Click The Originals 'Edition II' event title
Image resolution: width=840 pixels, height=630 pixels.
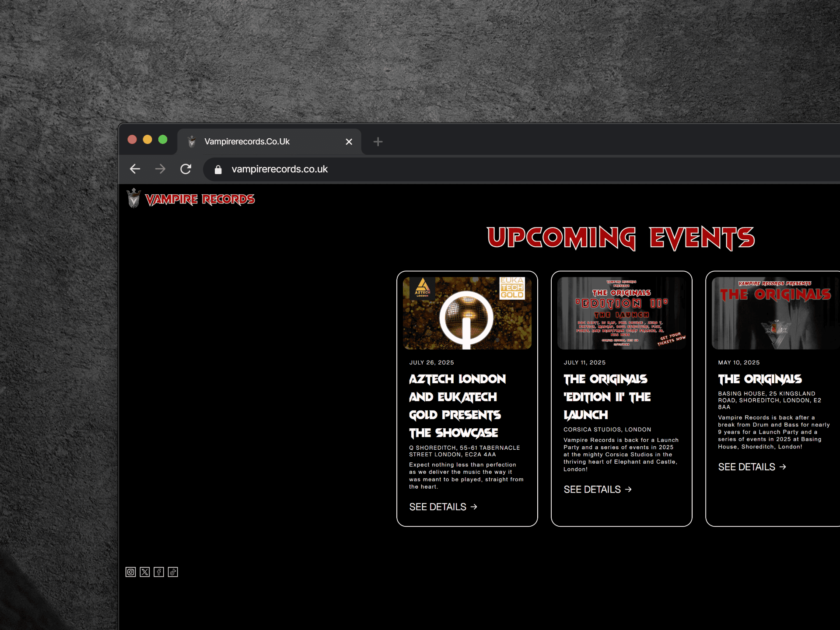click(607, 396)
